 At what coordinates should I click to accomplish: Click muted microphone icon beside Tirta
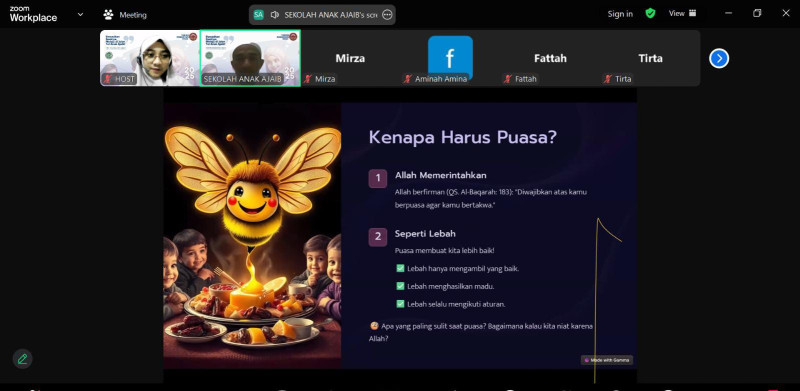pyautogui.click(x=608, y=79)
